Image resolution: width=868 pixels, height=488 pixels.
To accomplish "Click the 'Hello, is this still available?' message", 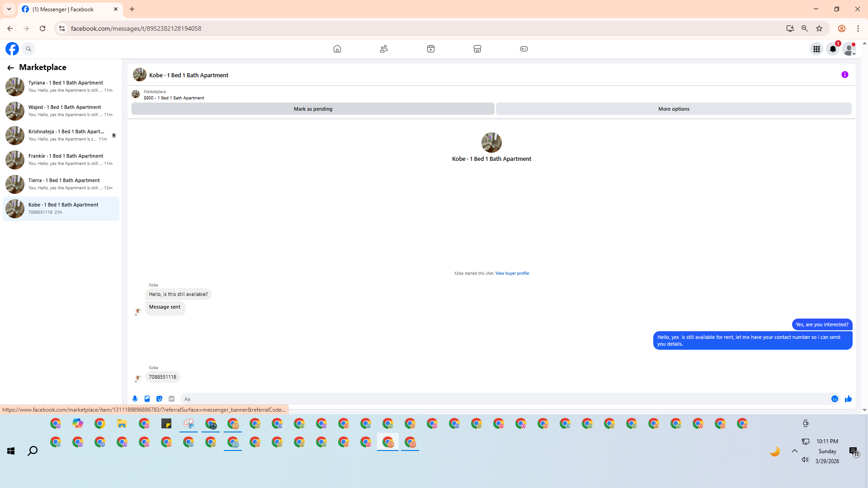I will 179,294.
